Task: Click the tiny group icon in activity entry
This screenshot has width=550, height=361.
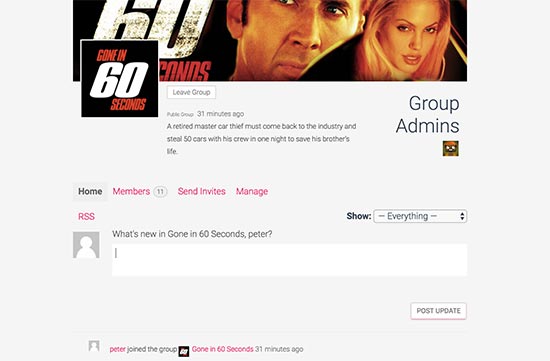Action: click(184, 351)
